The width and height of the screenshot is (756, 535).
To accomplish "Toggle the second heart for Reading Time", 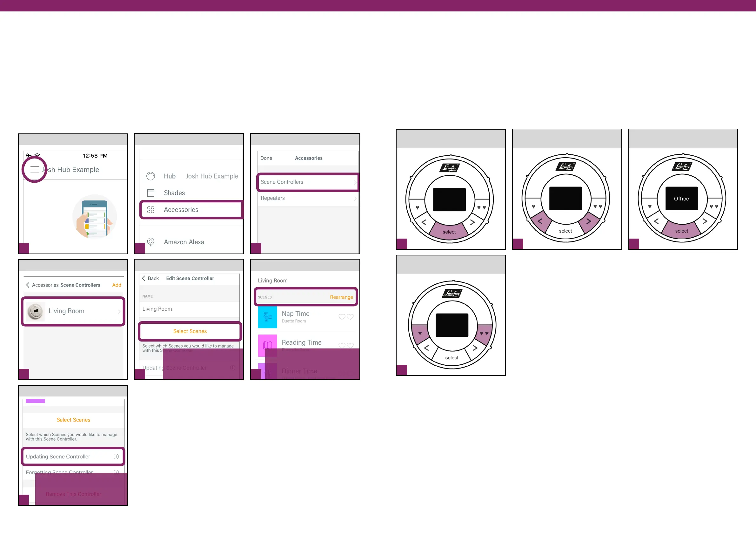I will coord(350,345).
